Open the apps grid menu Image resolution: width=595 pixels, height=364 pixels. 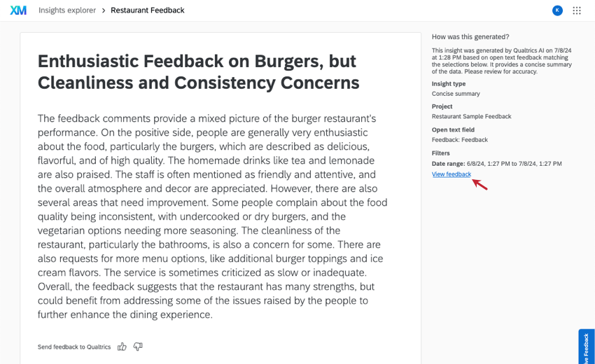pyautogui.click(x=577, y=10)
